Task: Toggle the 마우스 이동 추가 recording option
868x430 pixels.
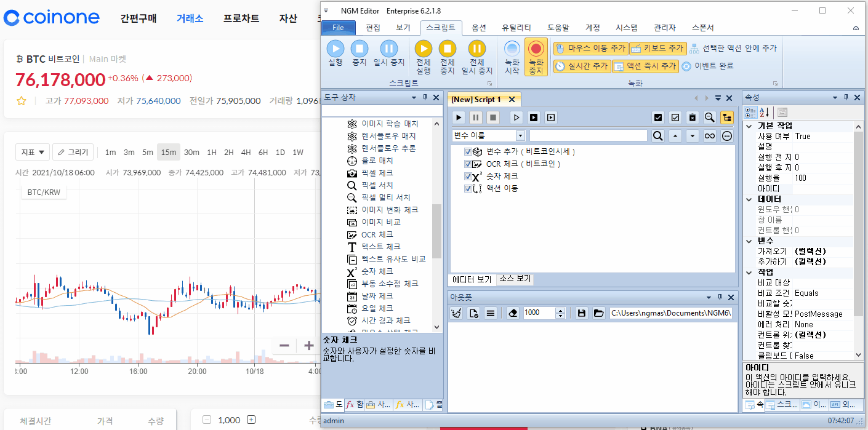Action: (590, 48)
